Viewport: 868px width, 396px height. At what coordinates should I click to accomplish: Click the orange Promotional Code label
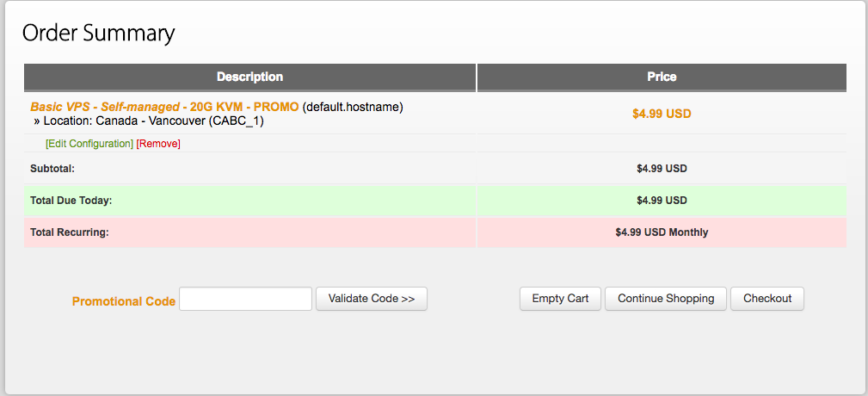[124, 301]
